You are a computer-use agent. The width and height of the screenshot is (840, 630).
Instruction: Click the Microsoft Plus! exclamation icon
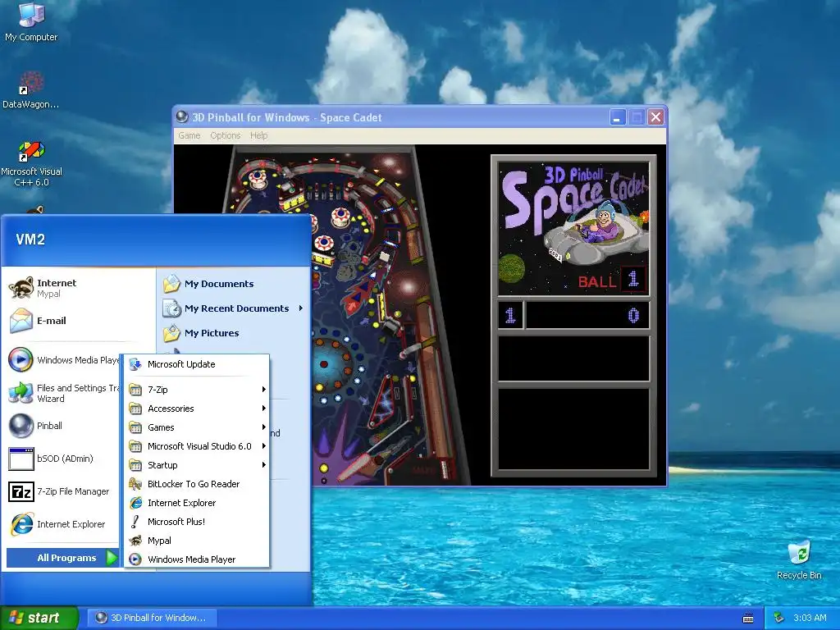pyautogui.click(x=135, y=522)
